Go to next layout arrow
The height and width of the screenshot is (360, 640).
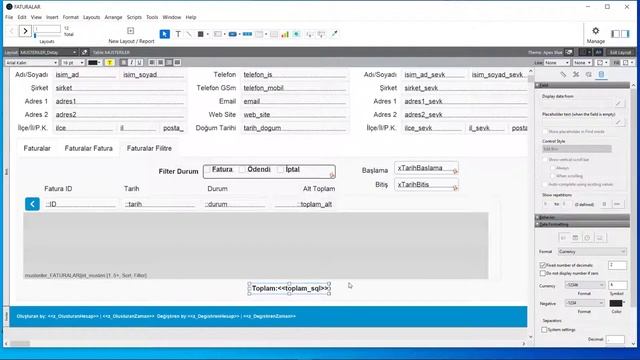pyautogui.click(x=25, y=31)
